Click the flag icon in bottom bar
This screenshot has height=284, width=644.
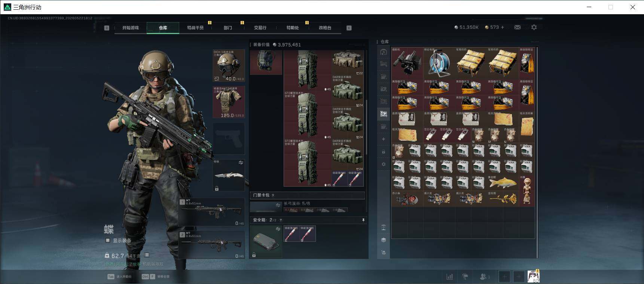click(465, 277)
